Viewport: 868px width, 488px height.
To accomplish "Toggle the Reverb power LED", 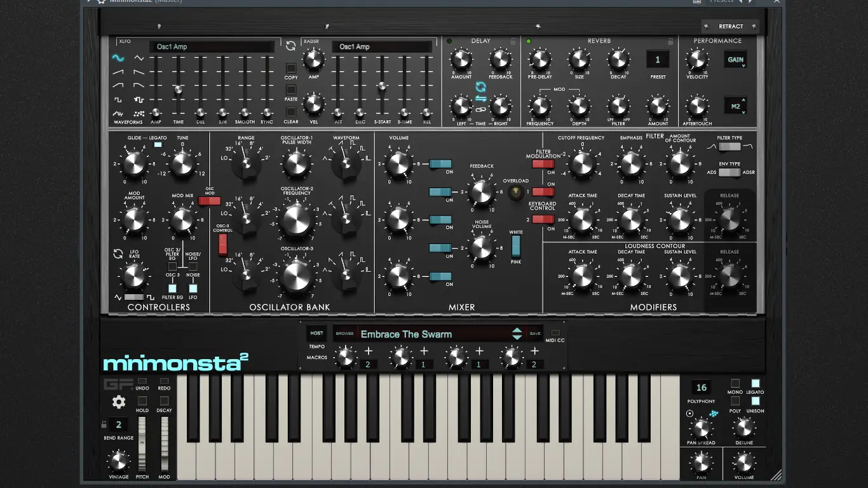I will coord(528,41).
